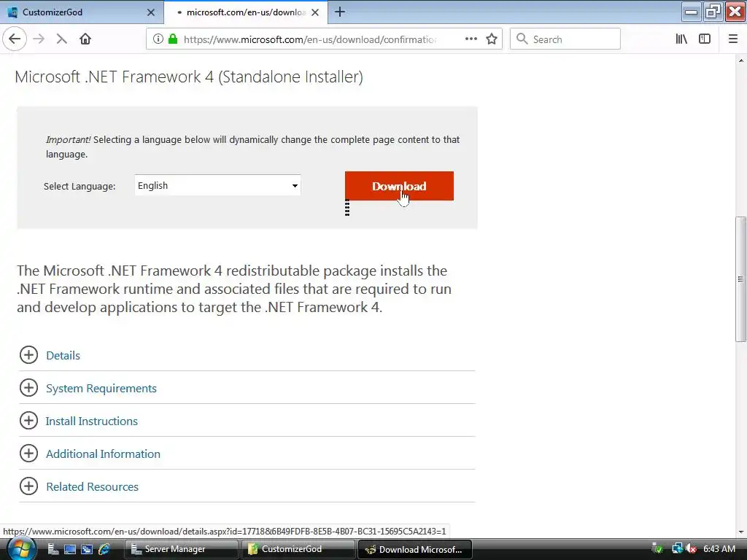Focus the Search box in toolbar
Image resolution: width=747 pixels, height=560 pixels.
(x=565, y=39)
